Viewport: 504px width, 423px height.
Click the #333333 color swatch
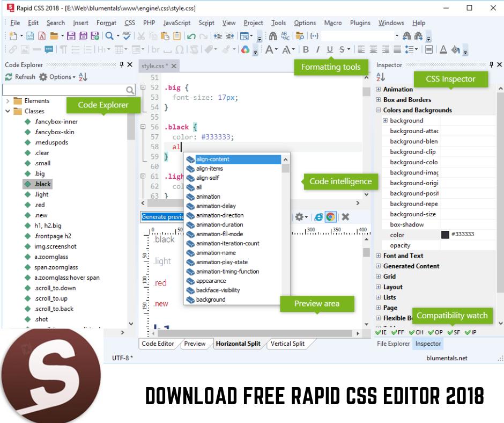pos(445,235)
